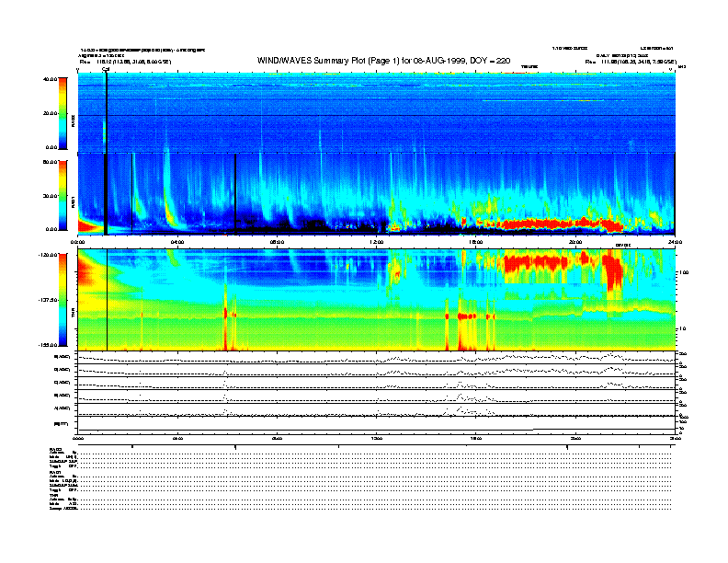Click the 60.00 label on RAD1 scale
Image resolution: width=728 pixels, height=563 pixels.
[x=50, y=162]
